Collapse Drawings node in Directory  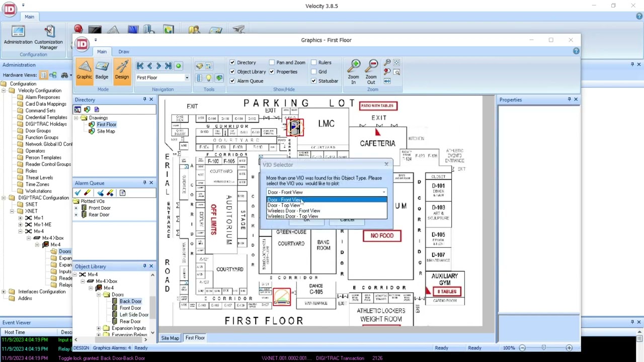click(x=76, y=118)
